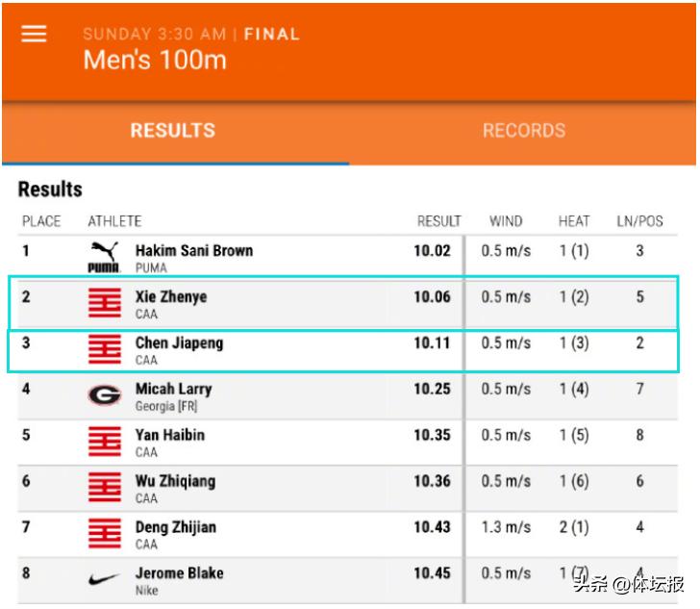The width and height of the screenshot is (700, 609).
Task: Switch to the RESULTS tab
Action: point(173,131)
